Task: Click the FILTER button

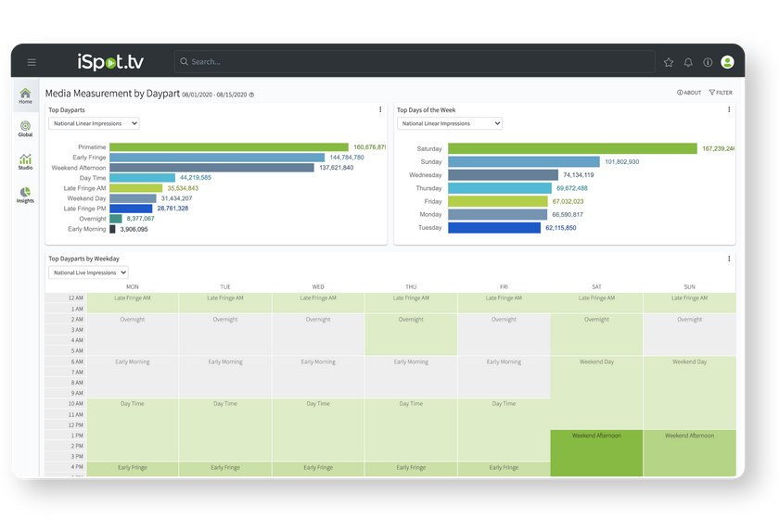Action: coord(721,93)
